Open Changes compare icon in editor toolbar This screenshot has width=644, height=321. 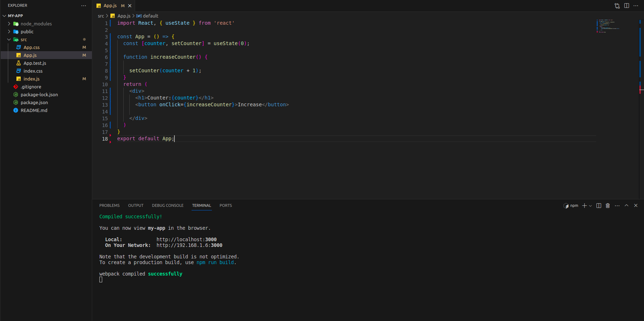617,6
